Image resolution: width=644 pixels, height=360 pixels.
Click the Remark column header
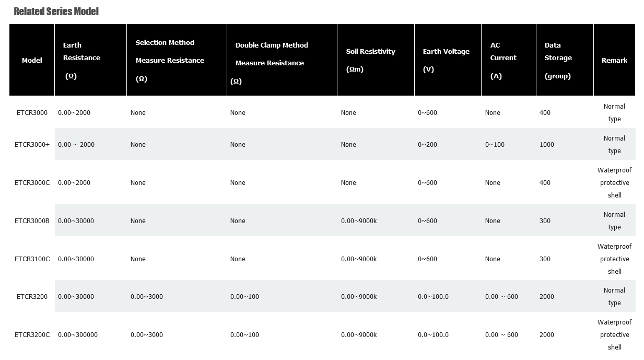click(614, 60)
